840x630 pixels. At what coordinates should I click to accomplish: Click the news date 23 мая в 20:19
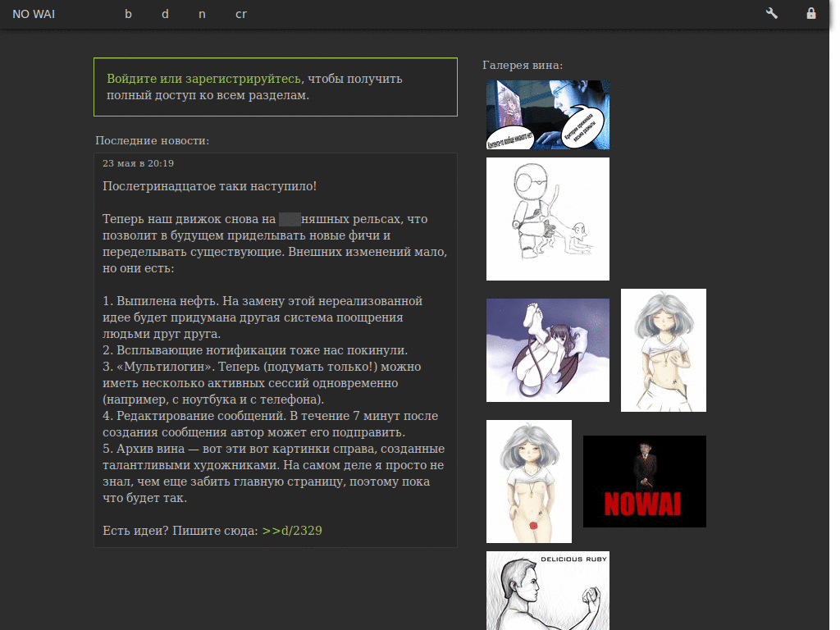point(138,163)
